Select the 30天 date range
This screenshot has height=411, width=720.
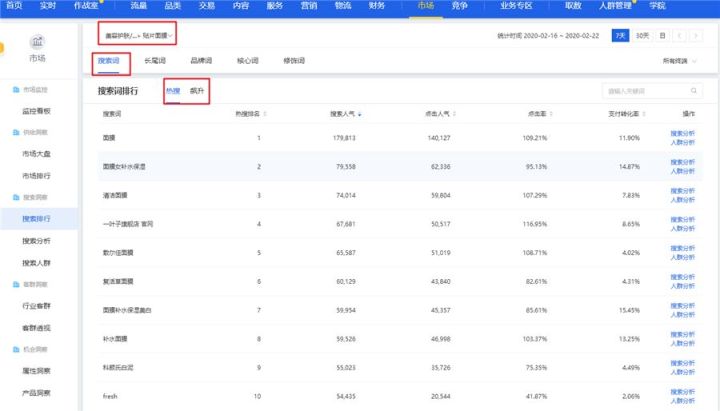pos(643,35)
